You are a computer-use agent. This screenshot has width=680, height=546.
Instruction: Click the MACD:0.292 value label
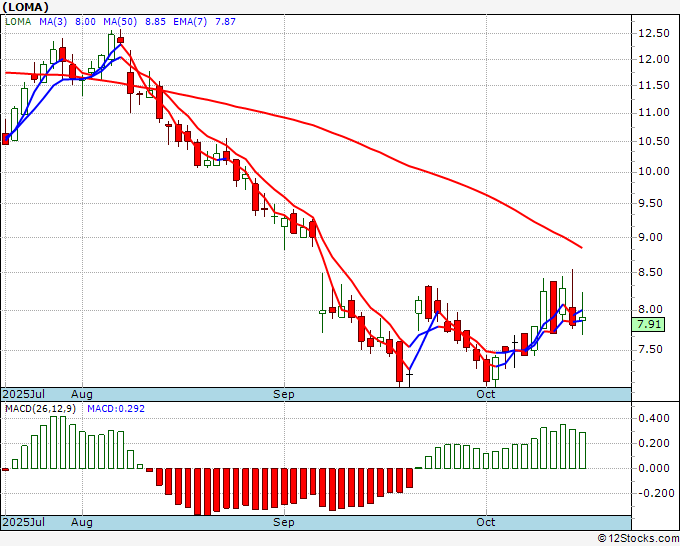tap(116, 409)
